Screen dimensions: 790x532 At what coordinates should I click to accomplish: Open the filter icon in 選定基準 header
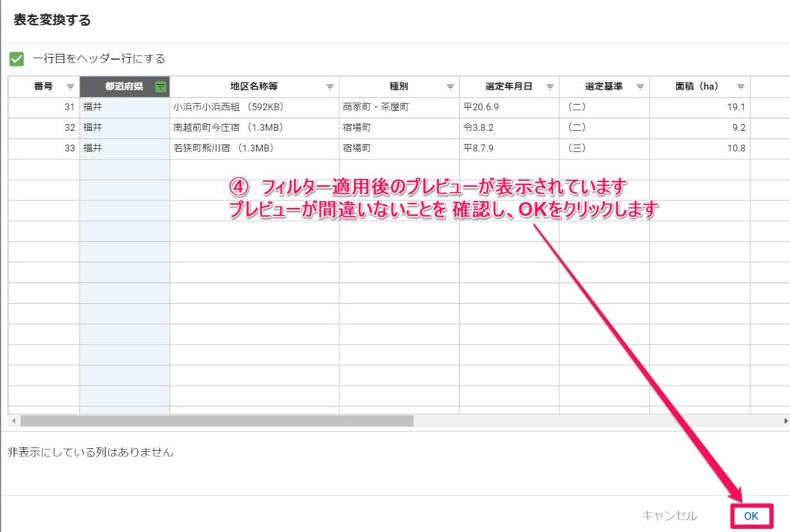pyautogui.click(x=640, y=87)
